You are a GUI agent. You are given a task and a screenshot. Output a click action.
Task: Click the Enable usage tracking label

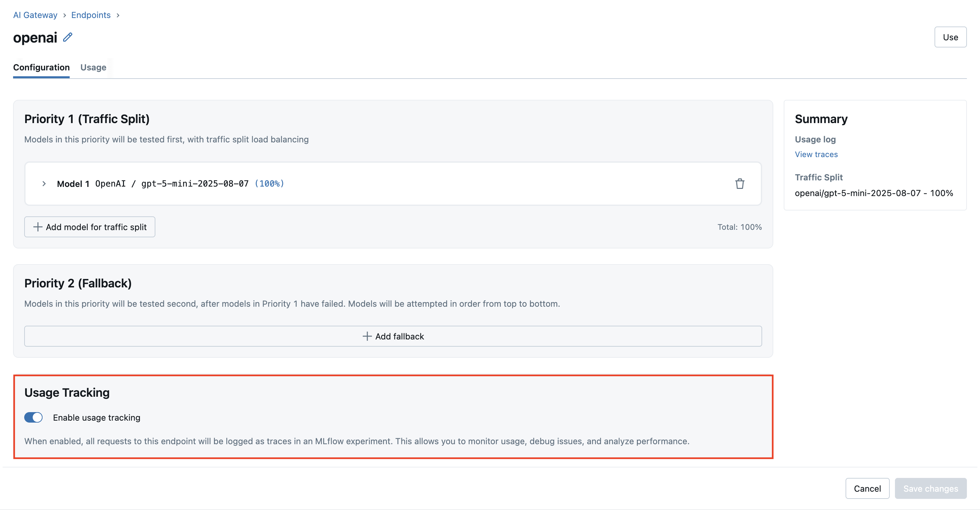coord(96,417)
